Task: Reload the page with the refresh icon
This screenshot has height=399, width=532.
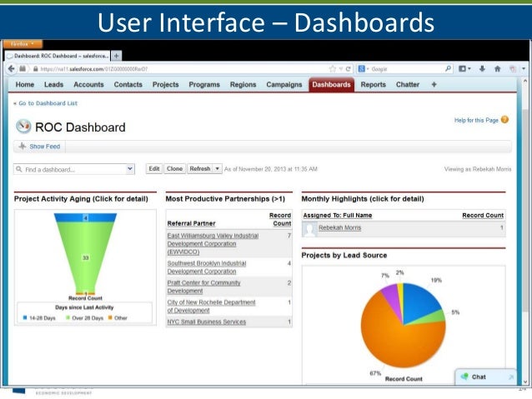Action: pyautogui.click(x=348, y=69)
